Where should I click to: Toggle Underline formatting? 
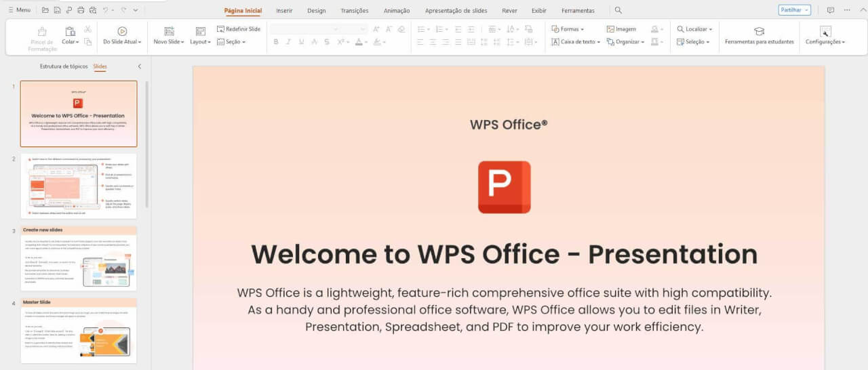[x=301, y=42]
